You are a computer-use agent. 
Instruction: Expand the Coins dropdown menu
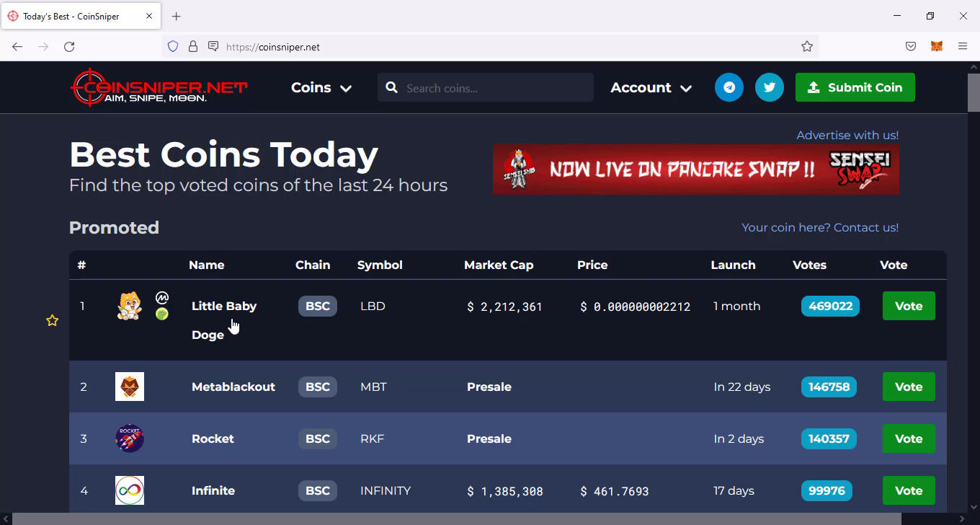(321, 87)
